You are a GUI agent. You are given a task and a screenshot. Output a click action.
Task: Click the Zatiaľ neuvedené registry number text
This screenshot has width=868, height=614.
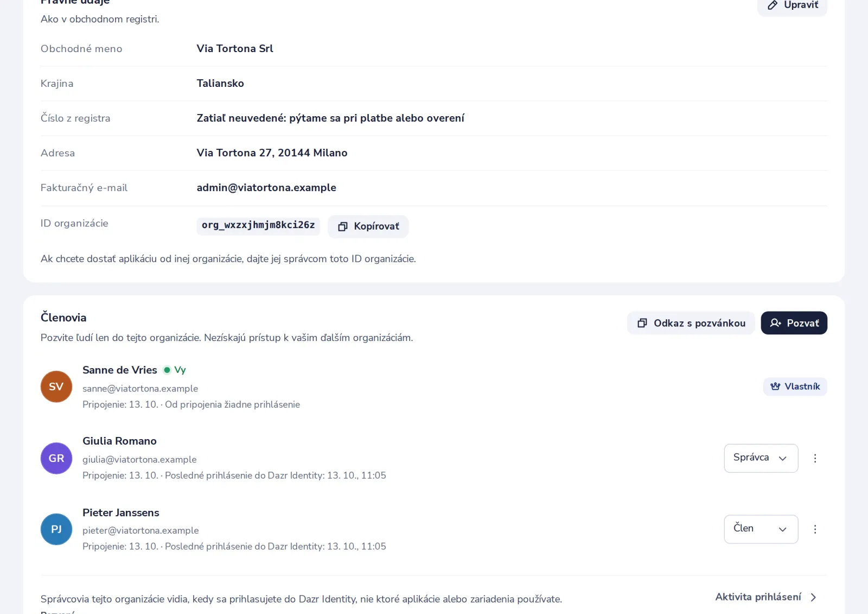[x=330, y=118]
